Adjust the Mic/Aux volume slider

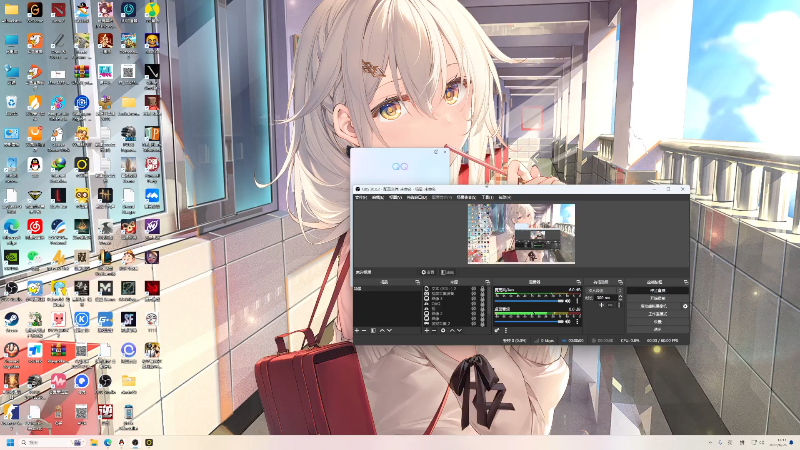529,301
